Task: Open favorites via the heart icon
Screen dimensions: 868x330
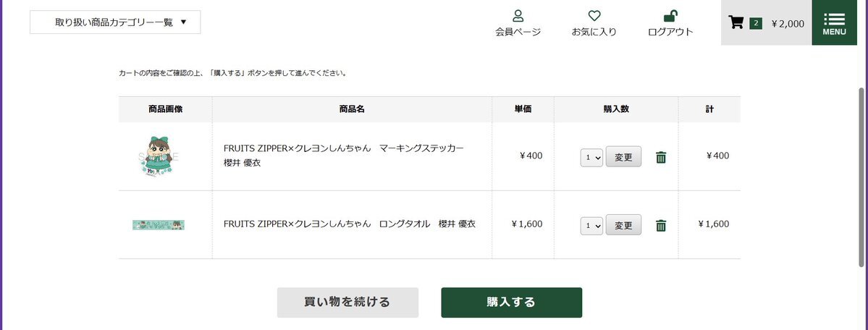Action: [594, 16]
